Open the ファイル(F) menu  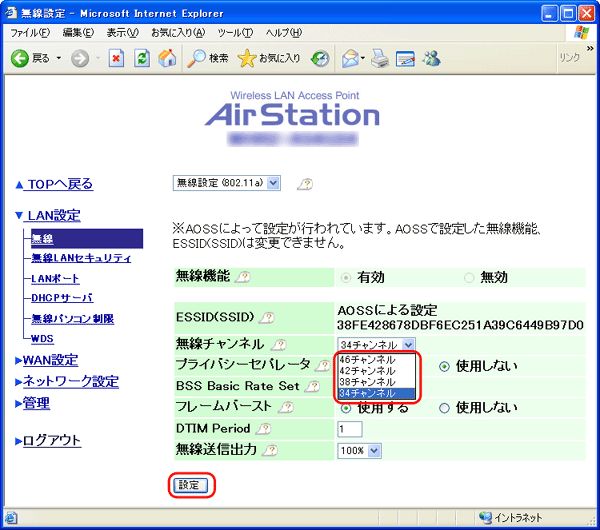[x=30, y=33]
